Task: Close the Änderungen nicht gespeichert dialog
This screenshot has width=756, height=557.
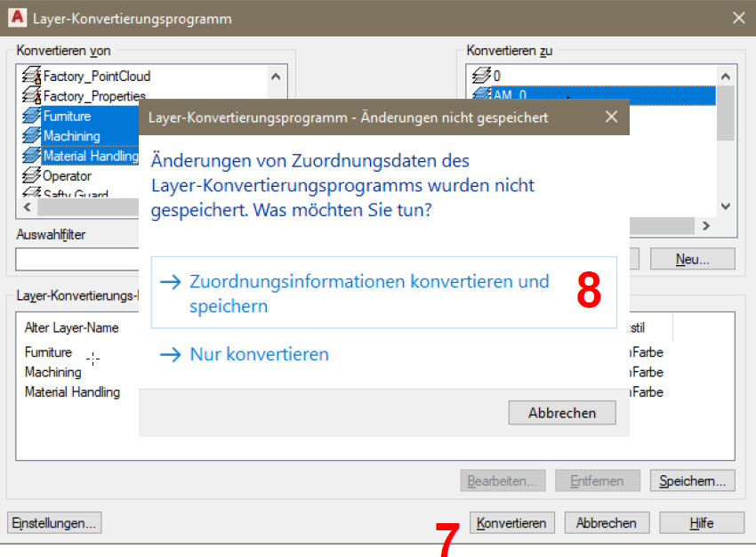Action: [611, 117]
